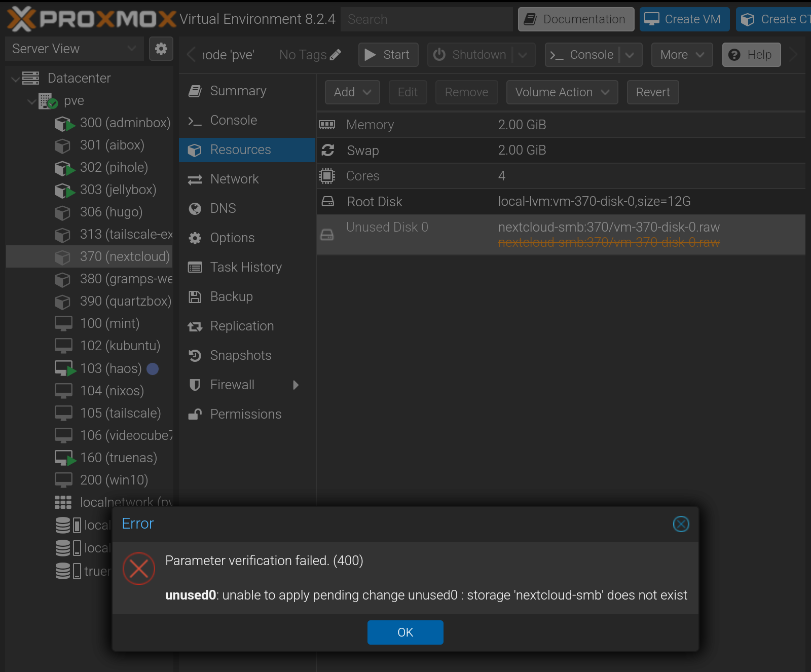Click the blue tag dot next to haos
The image size is (811, 672).
pyautogui.click(x=153, y=368)
